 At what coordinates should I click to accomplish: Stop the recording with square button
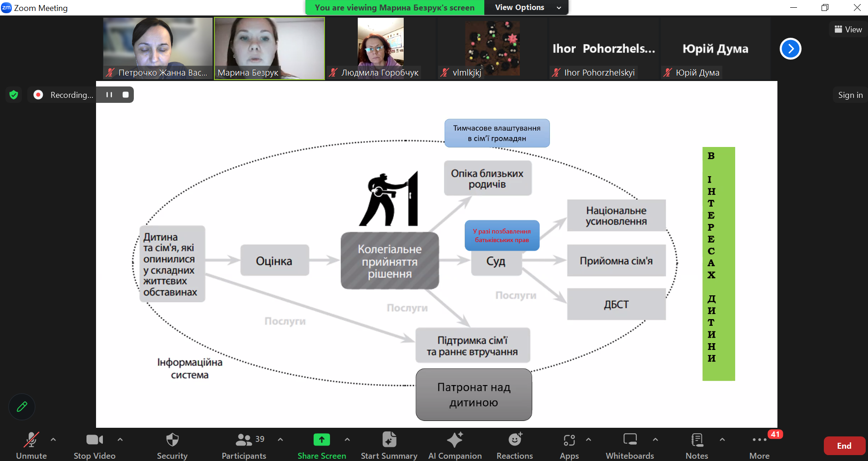pos(126,95)
